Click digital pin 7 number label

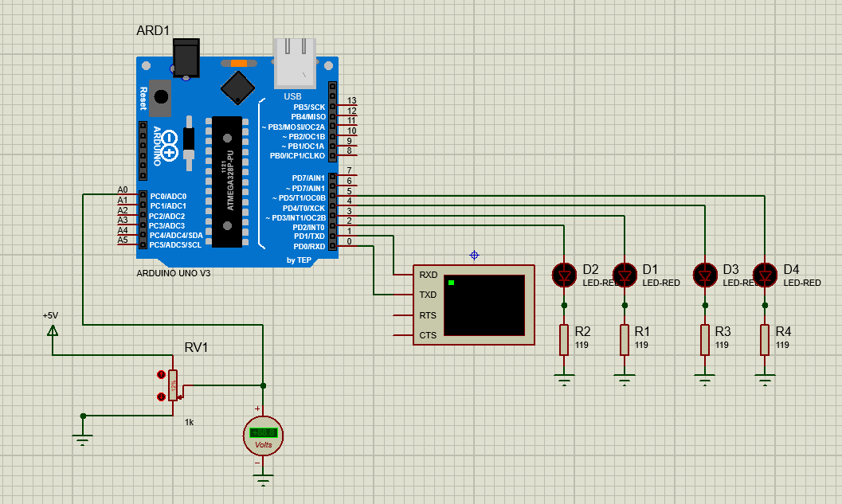tap(349, 170)
